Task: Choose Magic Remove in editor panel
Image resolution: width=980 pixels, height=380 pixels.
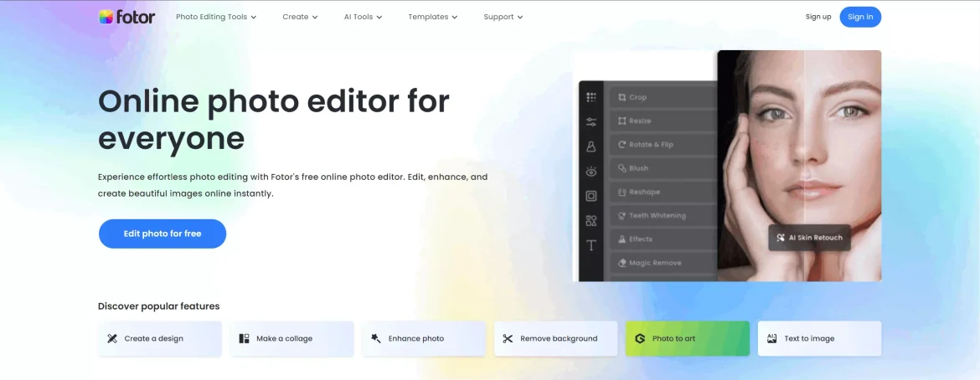Action: tap(663, 263)
